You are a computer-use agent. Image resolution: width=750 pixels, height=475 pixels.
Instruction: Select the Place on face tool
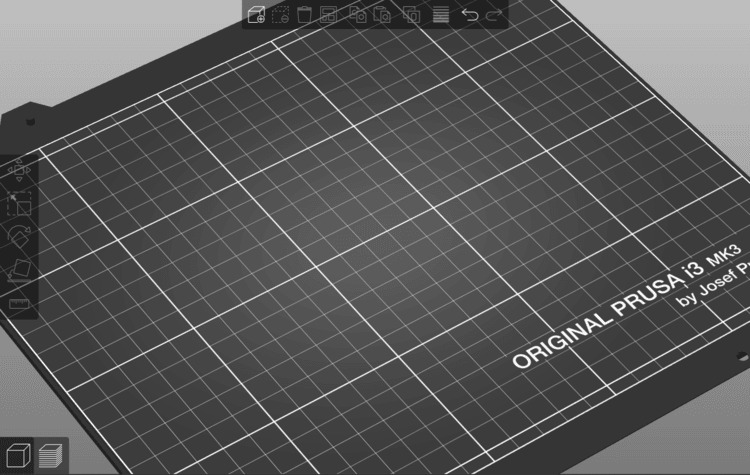click(19, 270)
